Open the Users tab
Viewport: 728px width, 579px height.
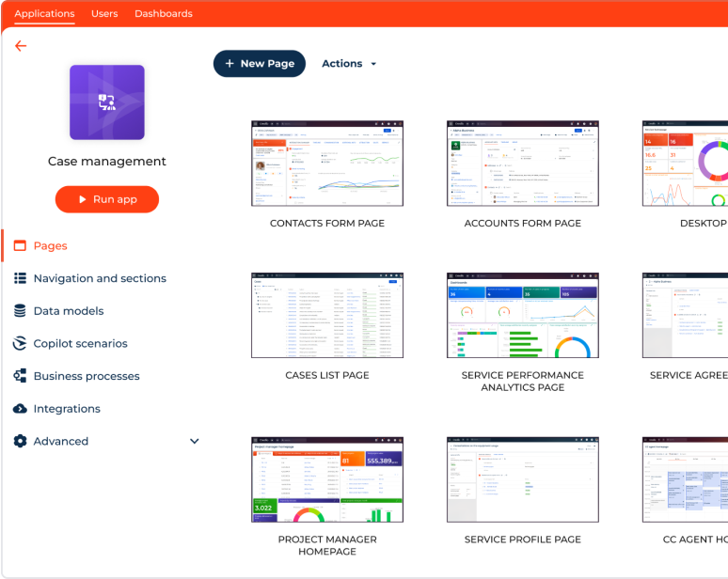coord(104,13)
